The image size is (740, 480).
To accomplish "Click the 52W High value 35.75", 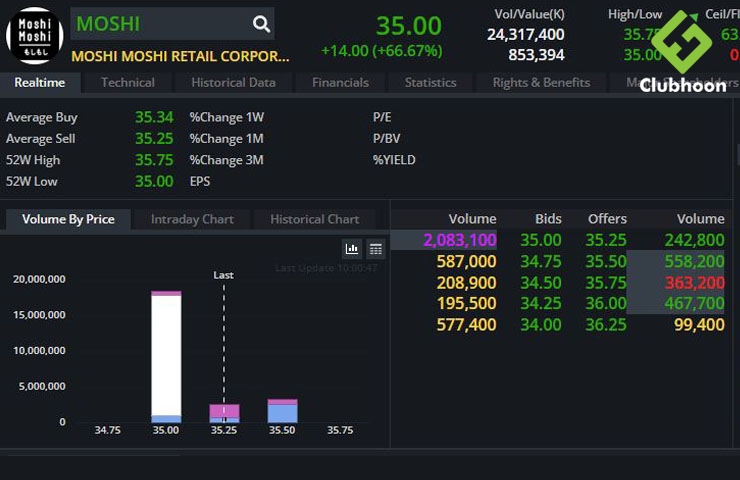I will 154,160.
